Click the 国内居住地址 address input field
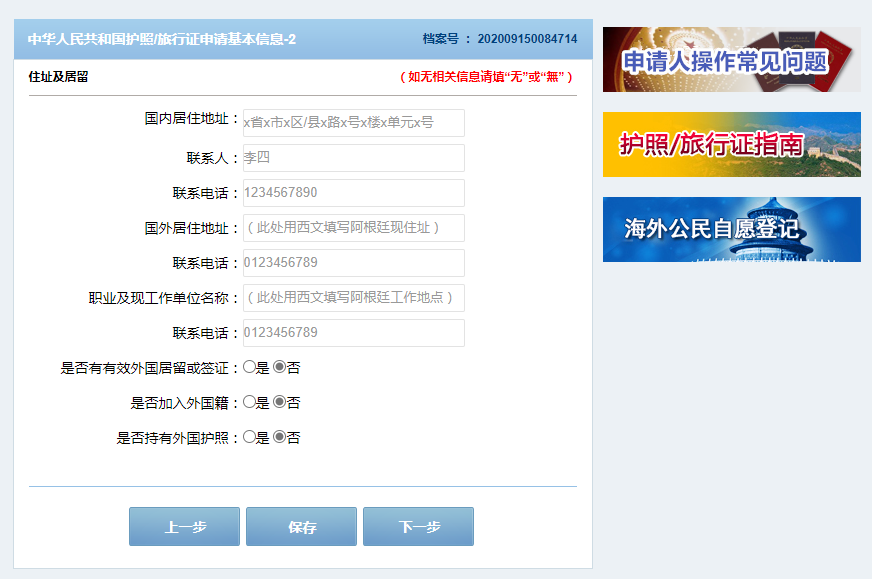872x579 pixels. pyautogui.click(x=353, y=122)
